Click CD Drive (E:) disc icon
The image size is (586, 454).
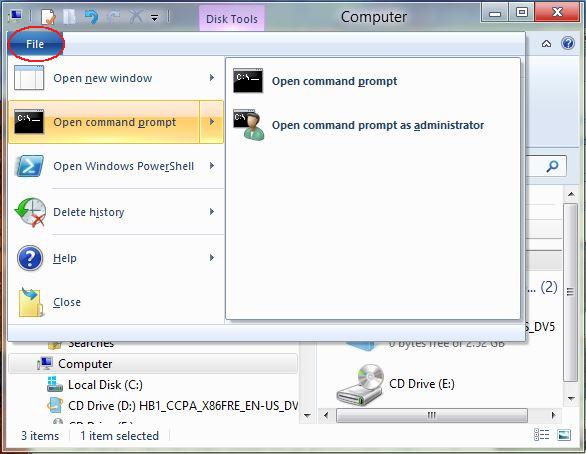click(360, 384)
